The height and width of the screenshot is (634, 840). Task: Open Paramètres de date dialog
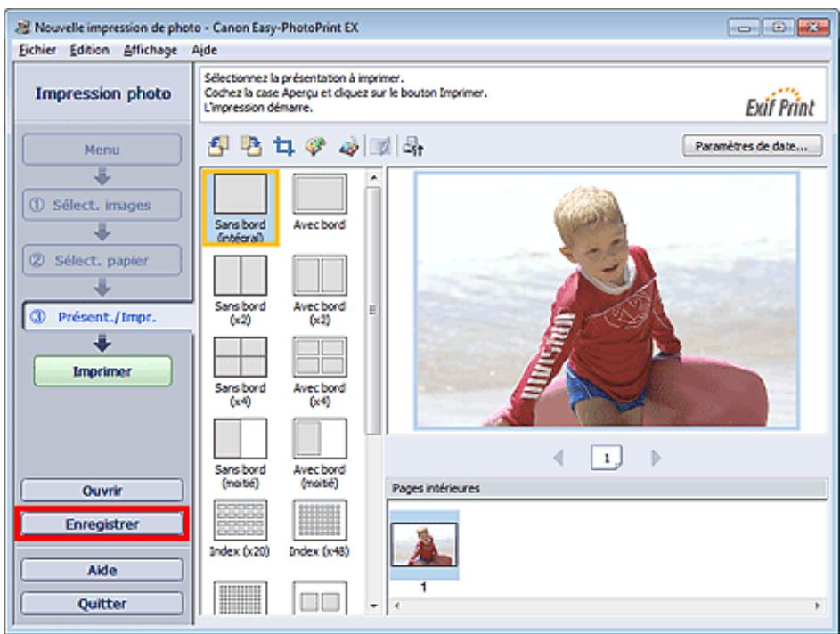[752, 146]
